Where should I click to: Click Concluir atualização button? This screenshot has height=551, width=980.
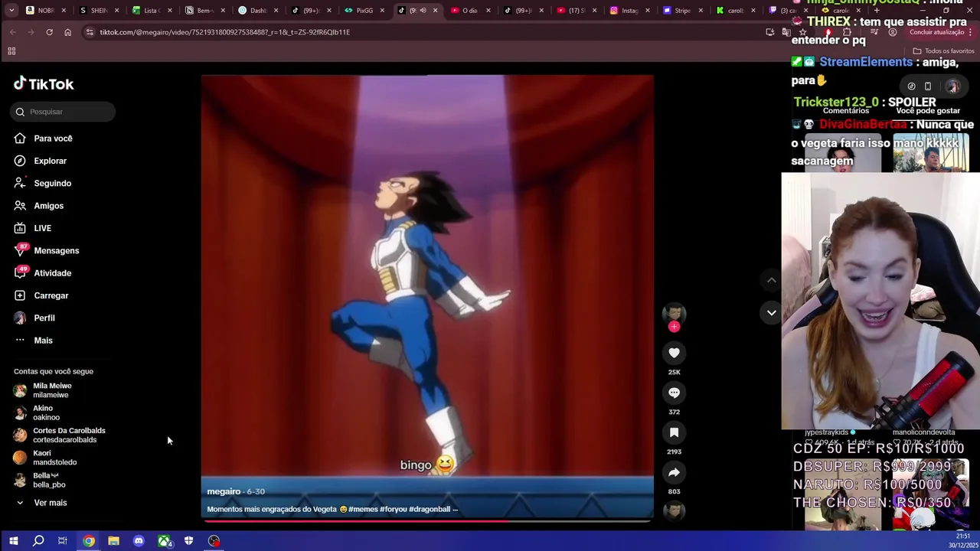click(x=941, y=32)
